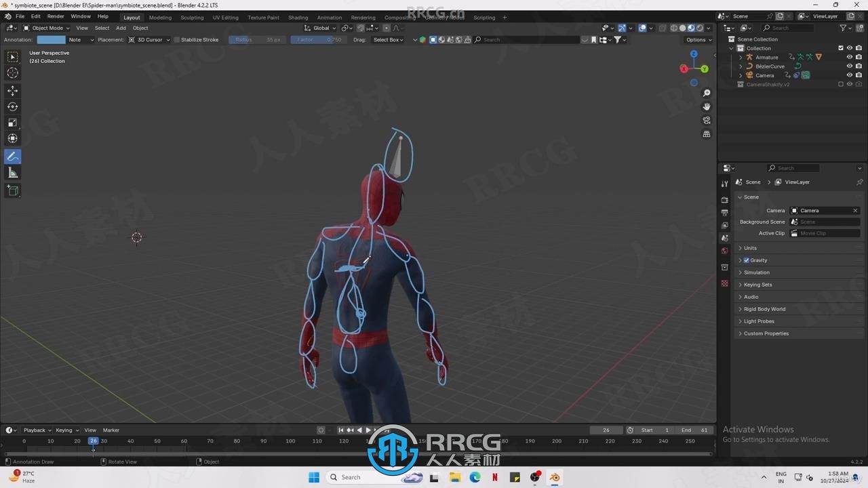Disable Armature in renders camera icon
This screenshot has height=488, width=868.
(x=859, y=57)
